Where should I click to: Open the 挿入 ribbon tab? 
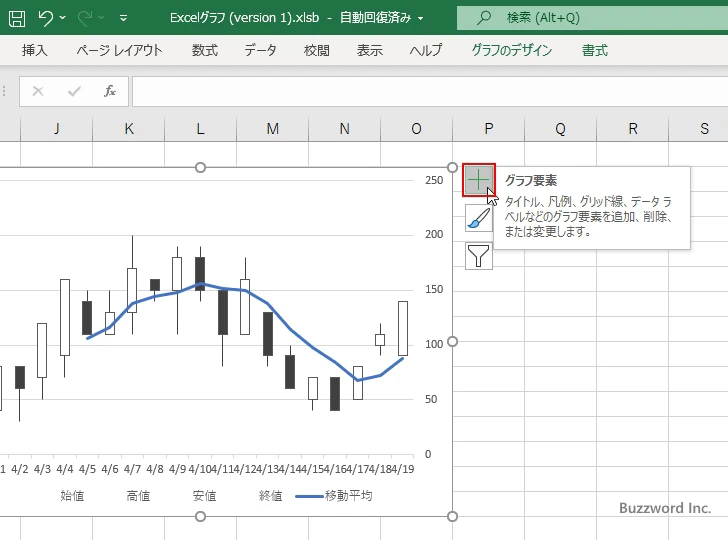tap(34, 50)
